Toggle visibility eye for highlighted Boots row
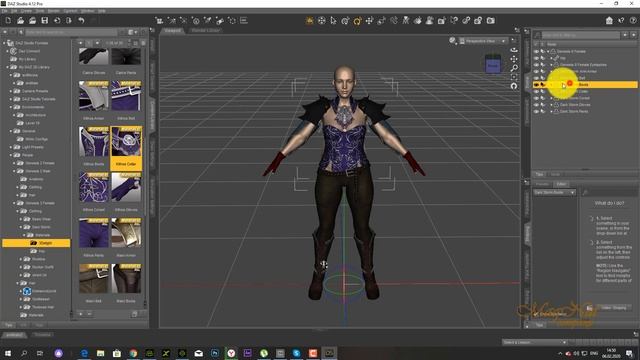Viewport: 640px width, 360px height. point(536,84)
